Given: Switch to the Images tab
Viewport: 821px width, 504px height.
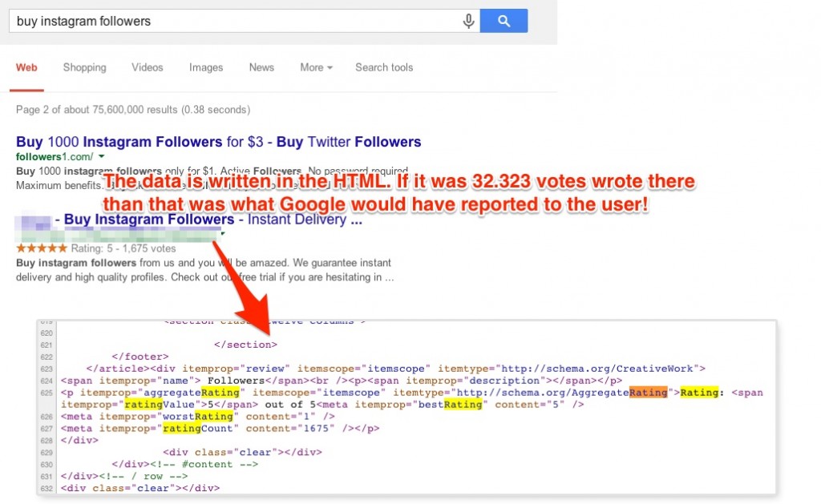Looking at the screenshot, I should click(205, 68).
